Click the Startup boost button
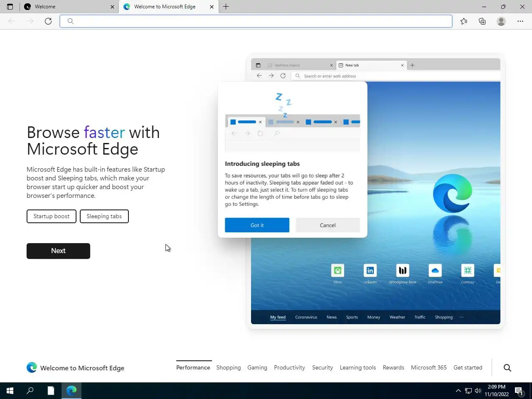 [52, 216]
